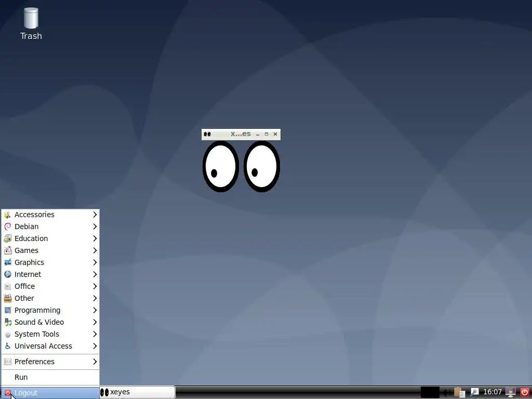Click the xeyes taskbar button

coord(137,392)
